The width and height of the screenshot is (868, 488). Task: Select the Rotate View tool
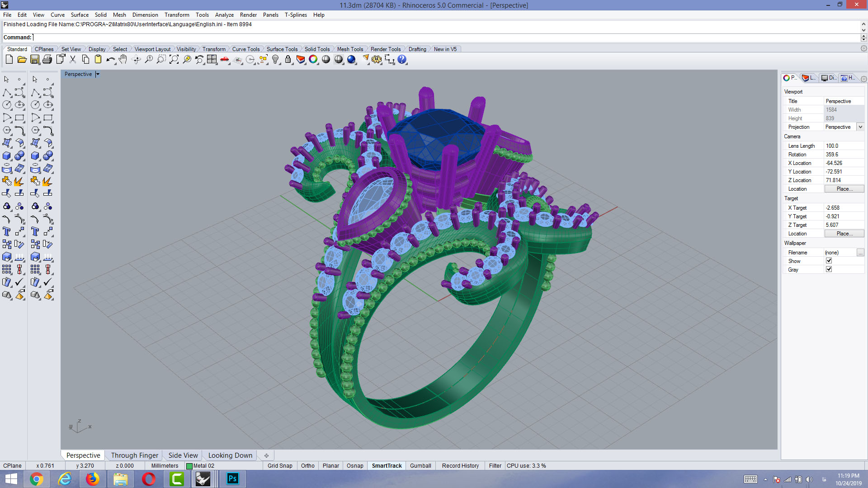136,60
